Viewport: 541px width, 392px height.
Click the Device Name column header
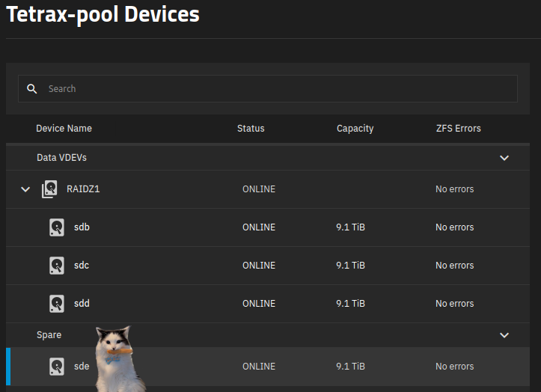point(64,129)
